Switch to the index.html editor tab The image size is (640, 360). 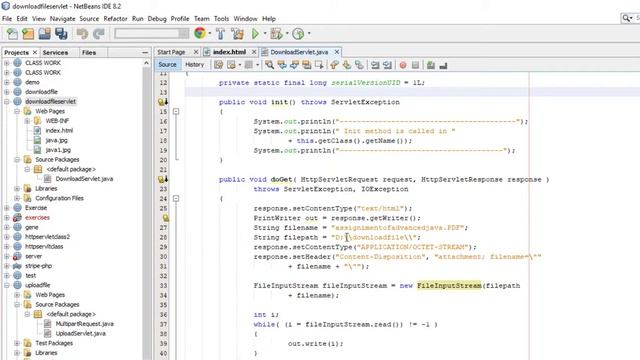[x=229, y=52]
